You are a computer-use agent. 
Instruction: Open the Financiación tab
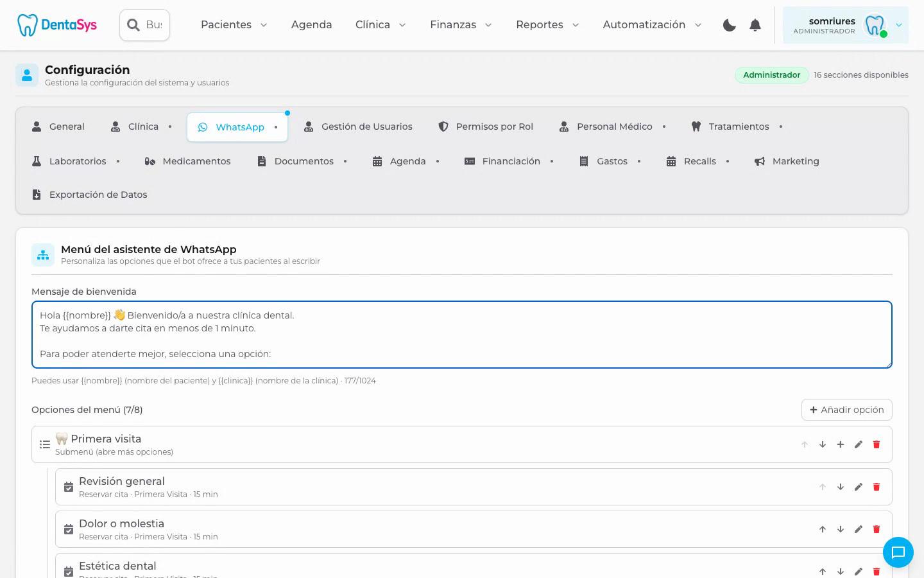pos(509,161)
